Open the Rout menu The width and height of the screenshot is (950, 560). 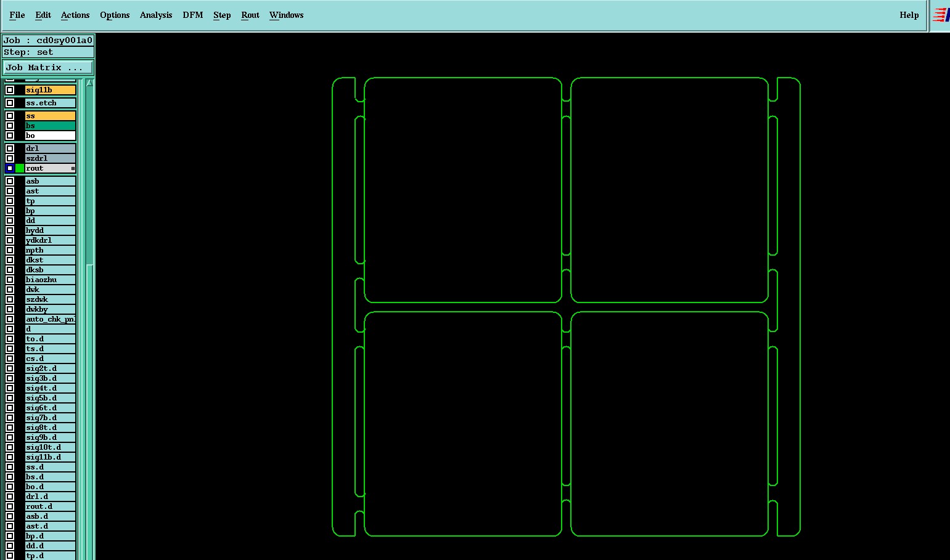[250, 15]
